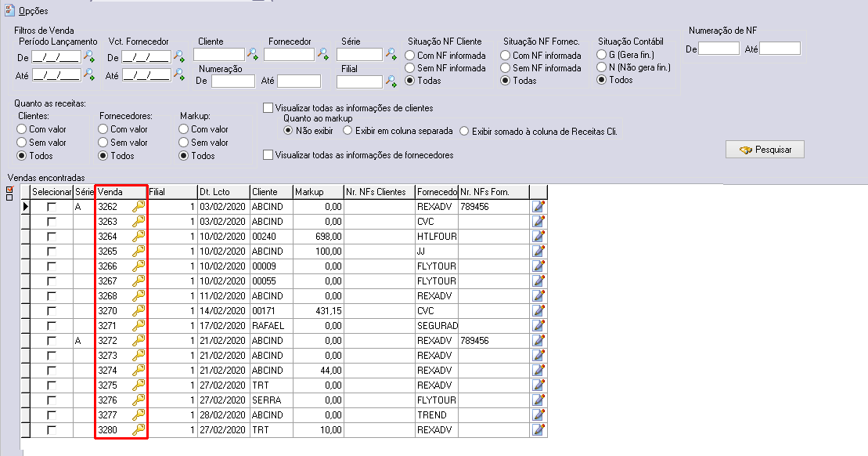Image resolution: width=868 pixels, height=456 pixels.
Task: Select G (Gera fin.) contábil option
Action: coord(602,54)
